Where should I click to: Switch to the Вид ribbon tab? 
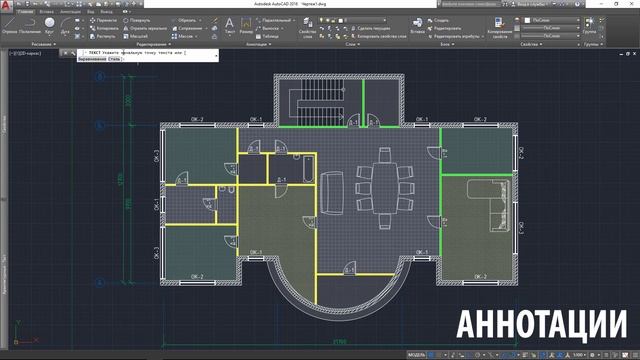pyautogui.click(x=90, y=12)
